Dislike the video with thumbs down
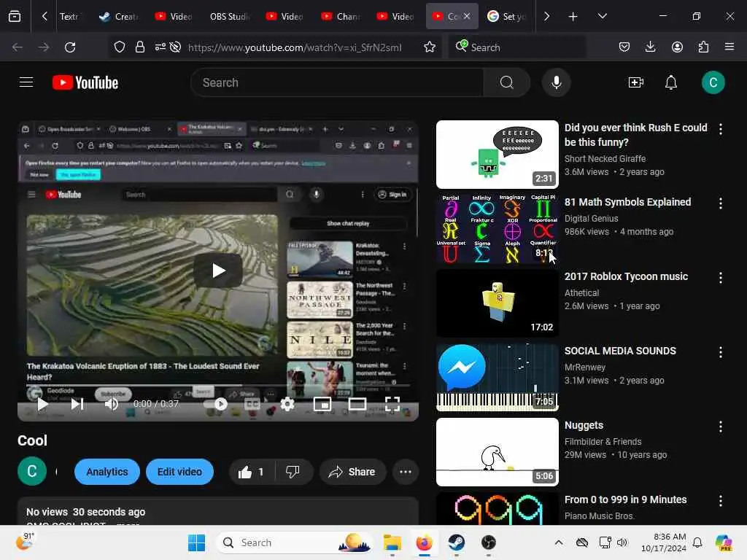This screenshot has height=560, width=747. click(293, 472)
